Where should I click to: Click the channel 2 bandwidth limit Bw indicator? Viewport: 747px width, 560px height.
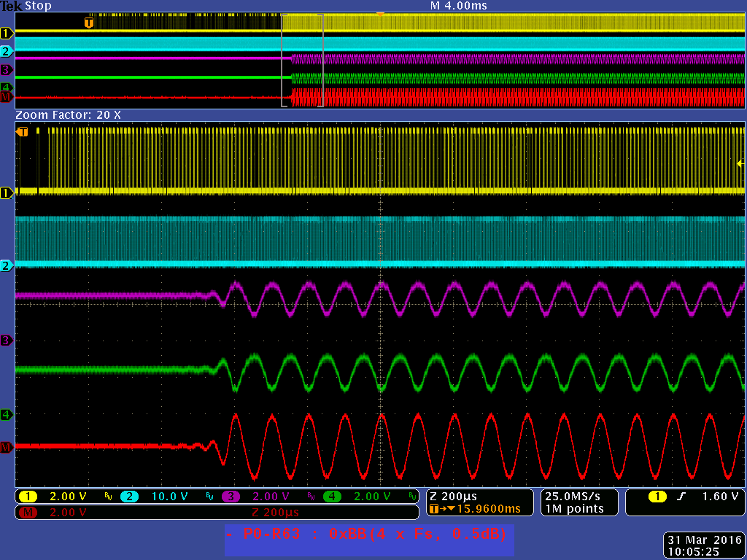[209, 497]
